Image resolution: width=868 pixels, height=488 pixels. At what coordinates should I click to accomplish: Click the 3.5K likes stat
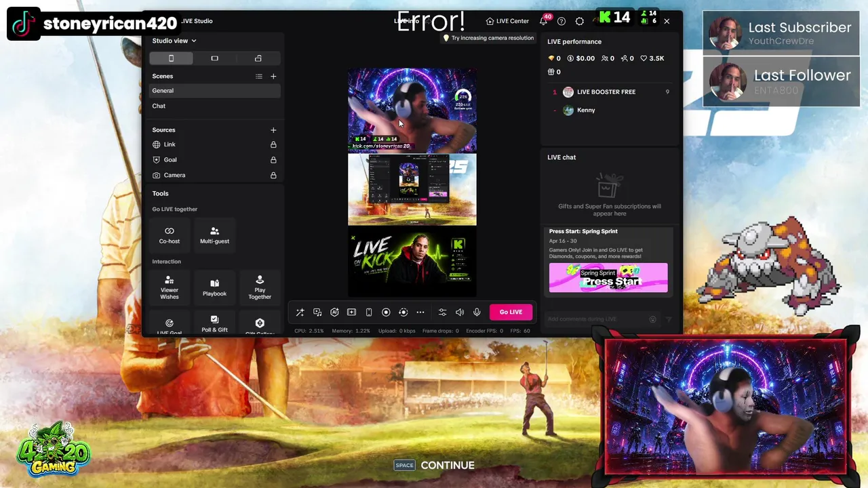[x=652, y=58]
